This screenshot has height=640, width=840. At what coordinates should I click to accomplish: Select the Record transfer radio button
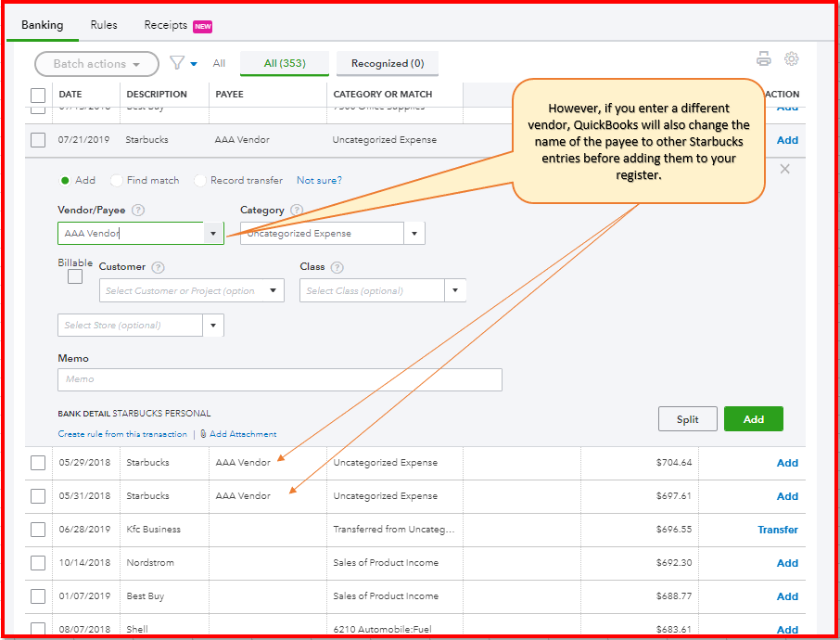200,181
